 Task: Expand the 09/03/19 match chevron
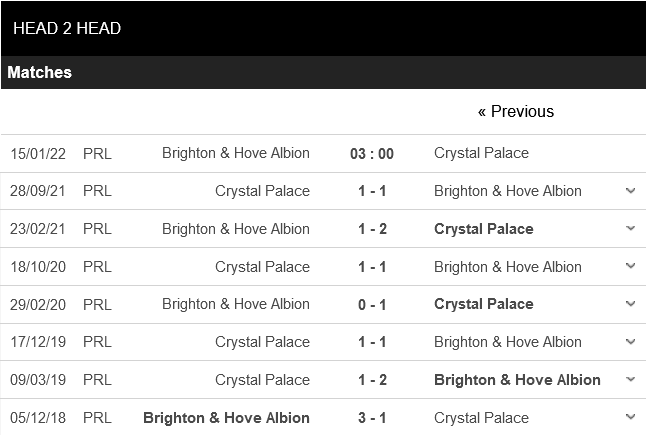pyautogui.click(x=630, y=380)
